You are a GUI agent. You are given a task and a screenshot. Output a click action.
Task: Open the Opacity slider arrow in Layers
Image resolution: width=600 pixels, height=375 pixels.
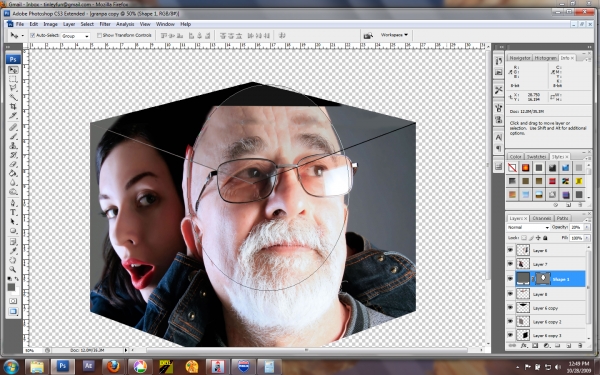click(587, 227)
